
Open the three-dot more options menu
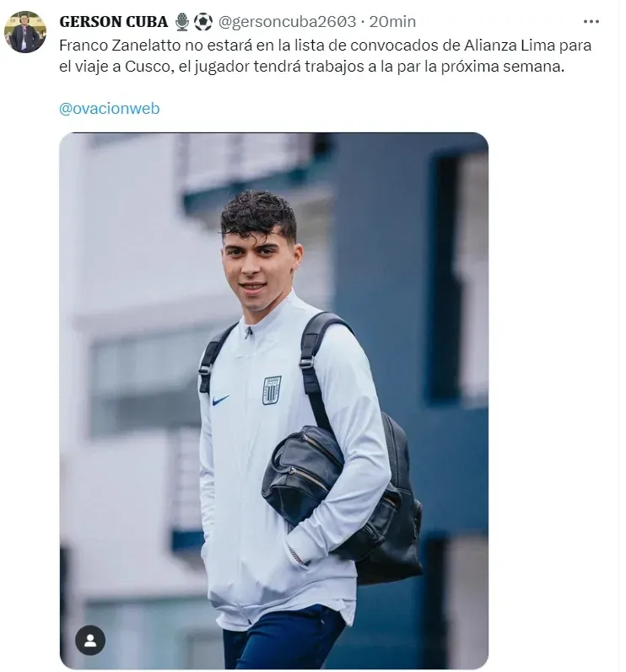(x=591, y=21)
